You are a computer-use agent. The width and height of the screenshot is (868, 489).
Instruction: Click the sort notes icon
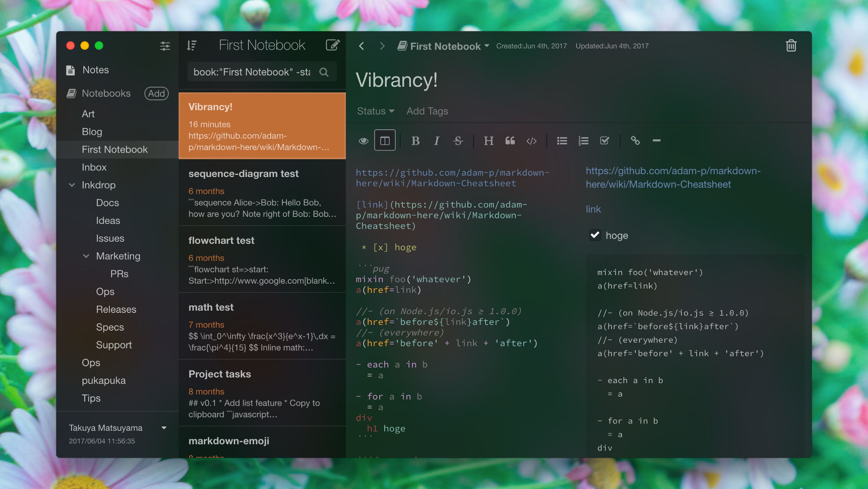pos(192,46)
